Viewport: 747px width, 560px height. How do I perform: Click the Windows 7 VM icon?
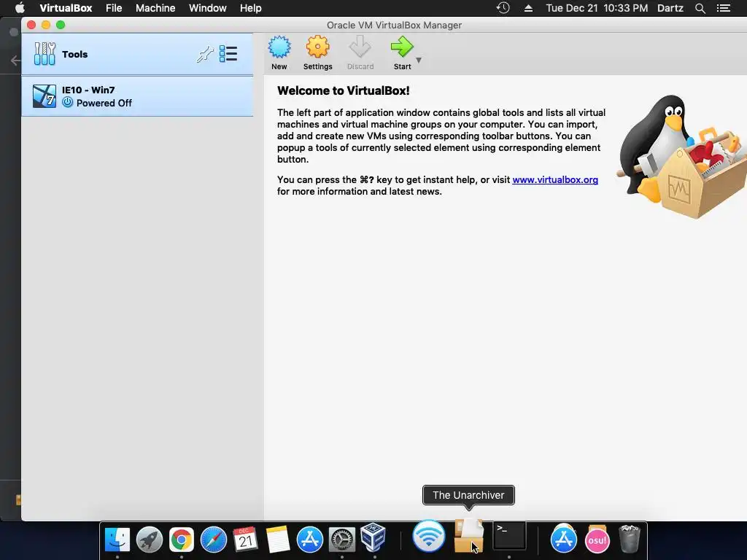pos(44,96)
